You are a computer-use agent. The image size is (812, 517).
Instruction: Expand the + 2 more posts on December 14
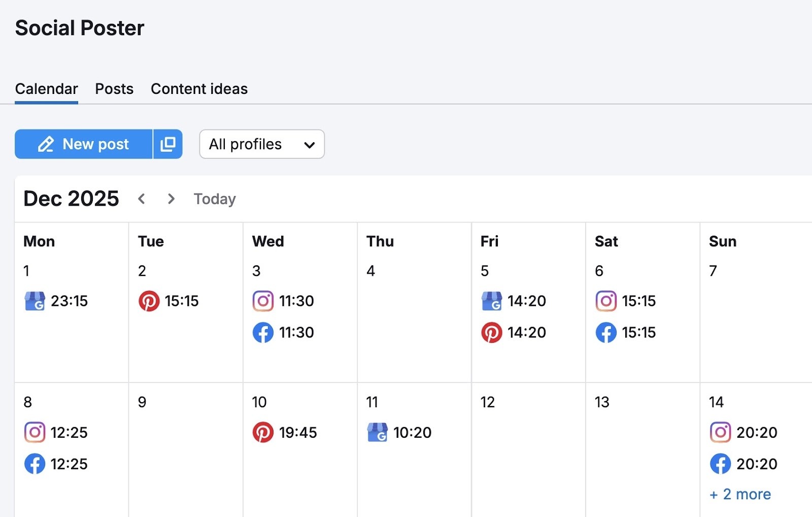(x=740, y=494)
